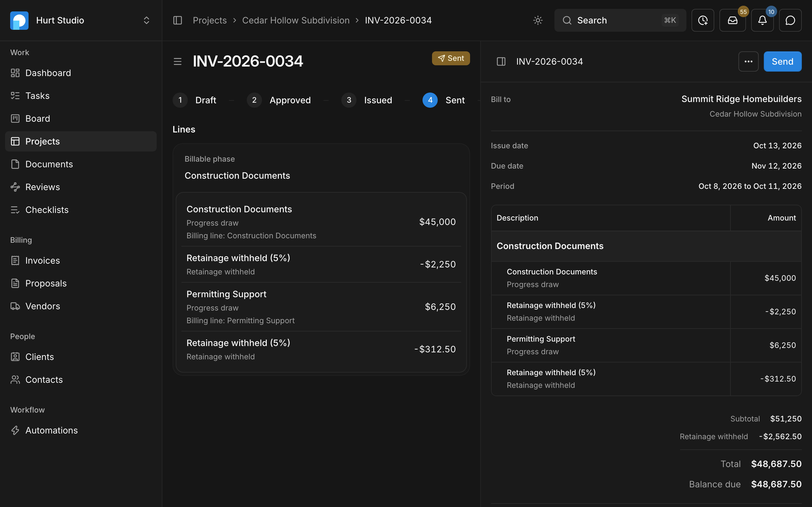Focus the Search field
The height and width of the screenshot is (507, 812).
pyautogui.click(x=620, y=20)
